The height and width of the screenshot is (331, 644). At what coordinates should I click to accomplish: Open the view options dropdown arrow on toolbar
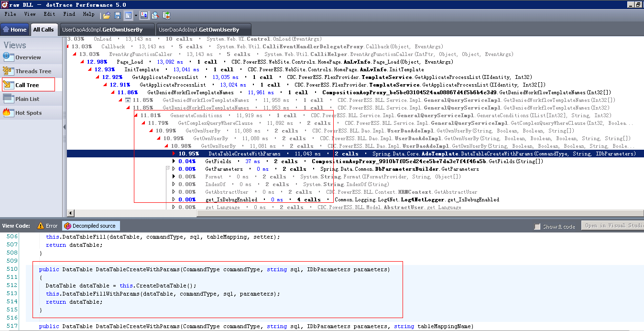[136, 15]
